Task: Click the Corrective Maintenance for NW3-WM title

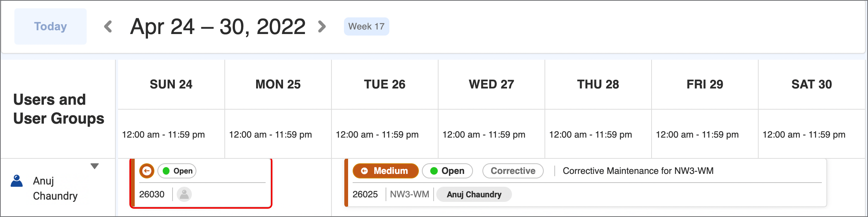Action: 638,171
